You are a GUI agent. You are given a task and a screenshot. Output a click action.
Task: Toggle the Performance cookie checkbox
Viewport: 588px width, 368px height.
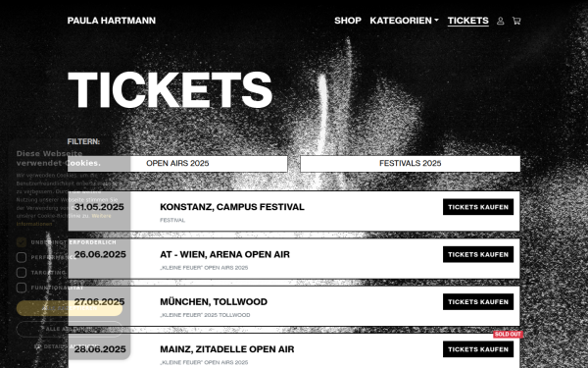(x=22, y=257)
